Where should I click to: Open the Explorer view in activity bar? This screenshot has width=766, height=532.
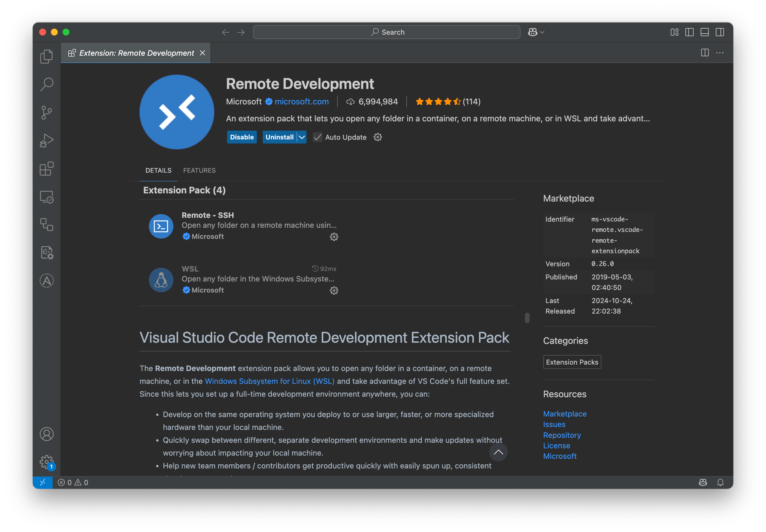tap(46, 56)
